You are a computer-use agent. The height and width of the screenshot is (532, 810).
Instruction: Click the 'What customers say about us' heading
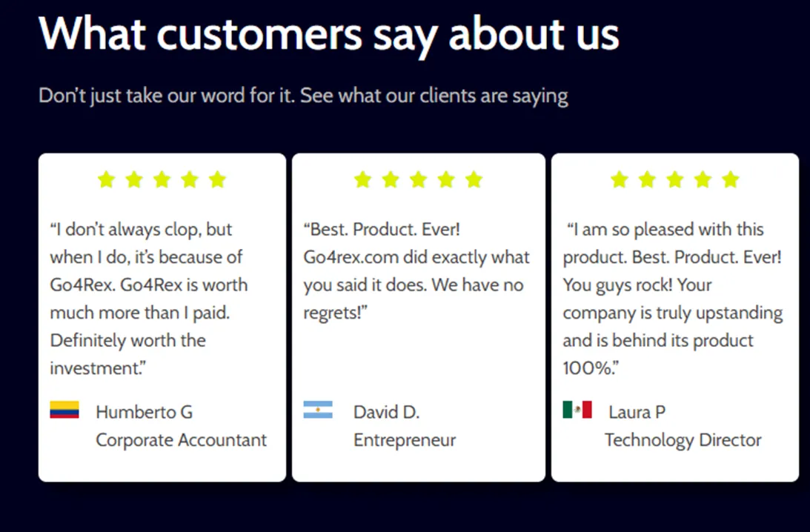click(x=328, y=35)
